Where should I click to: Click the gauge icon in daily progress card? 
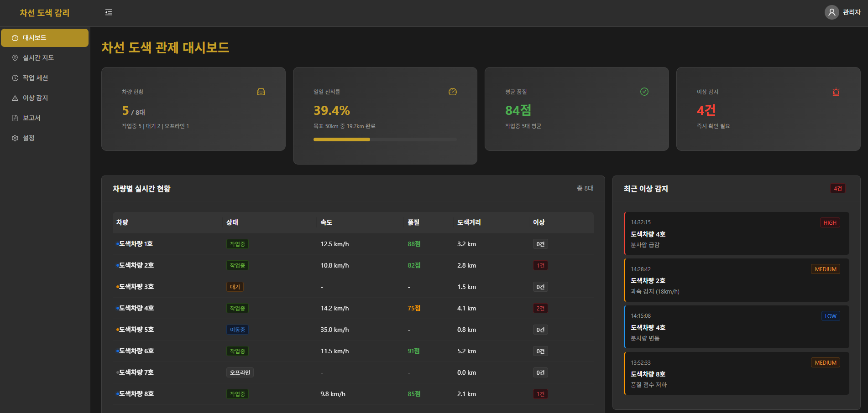coord(453,92)
